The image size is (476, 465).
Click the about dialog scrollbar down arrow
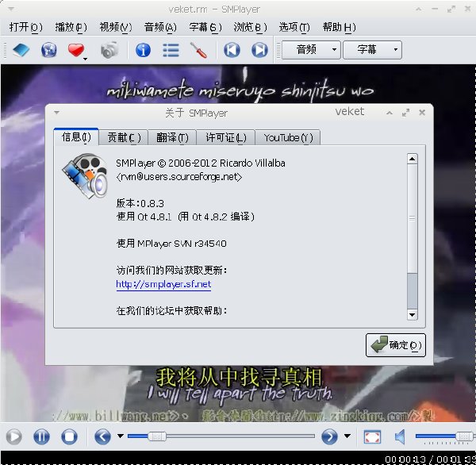412,315
